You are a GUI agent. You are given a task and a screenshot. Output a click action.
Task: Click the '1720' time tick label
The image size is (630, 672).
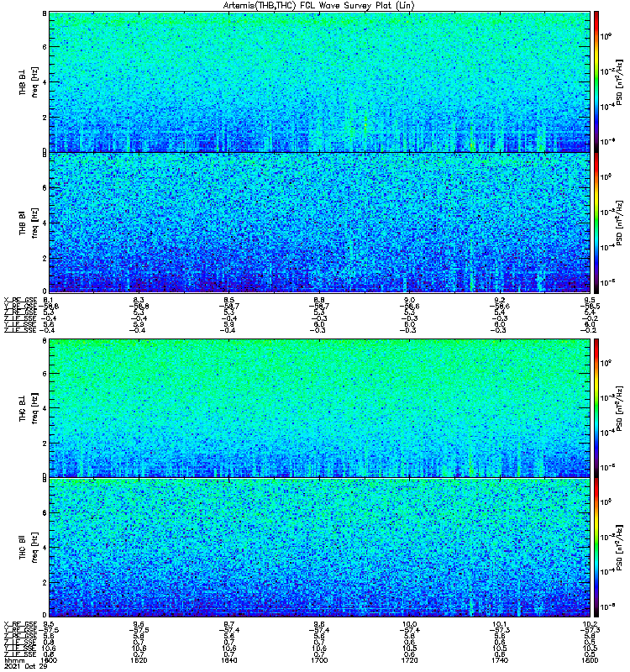(409, 660)
